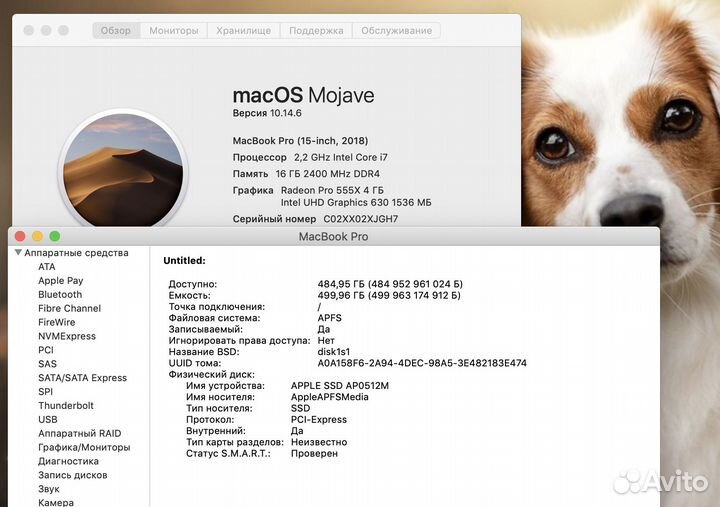This screenshot has width=720, height=507.
Task: Select Графика/Мониторы in the sidebar
Action: click(84, 447)
